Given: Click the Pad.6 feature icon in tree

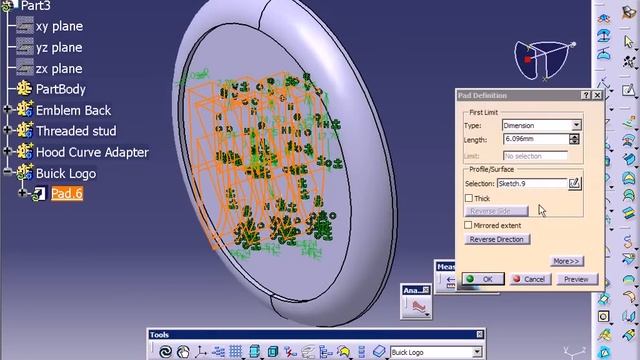Looking at the screenshot, I should coord(40,194).
